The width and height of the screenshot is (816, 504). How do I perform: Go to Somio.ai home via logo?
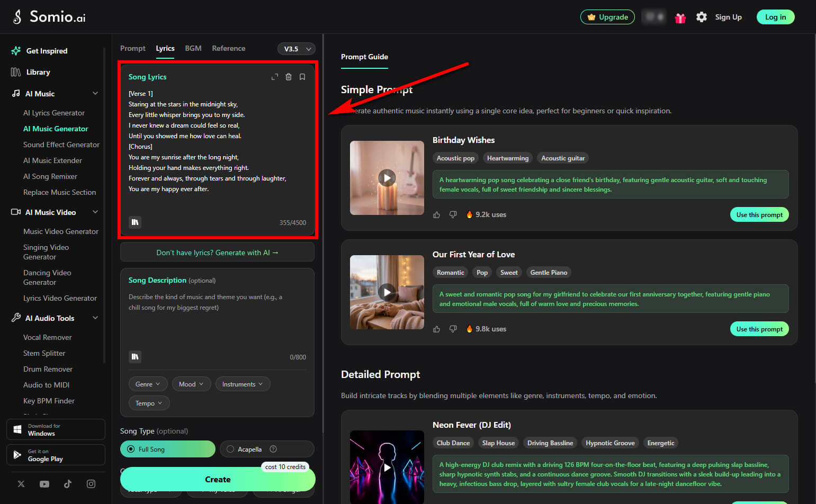point(49,17)
